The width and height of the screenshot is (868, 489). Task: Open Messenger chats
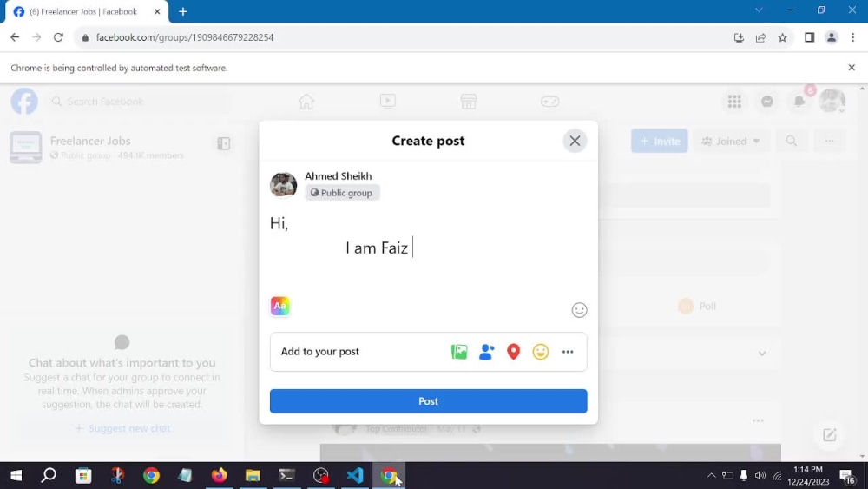(766, 102)
